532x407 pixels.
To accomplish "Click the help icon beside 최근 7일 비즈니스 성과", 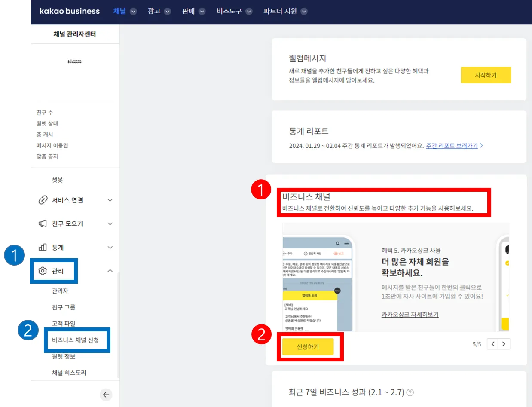I will [410, 392].
